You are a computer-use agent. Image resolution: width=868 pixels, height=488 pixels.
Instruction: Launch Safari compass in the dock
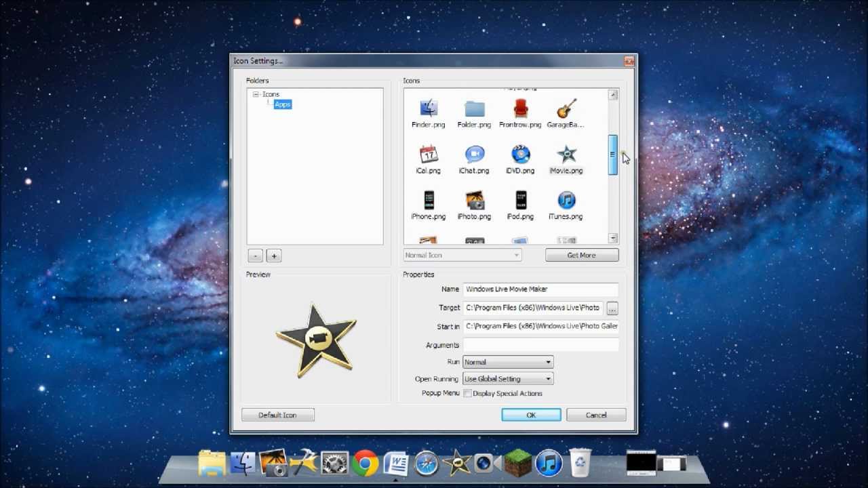click(x=427, y=464)
